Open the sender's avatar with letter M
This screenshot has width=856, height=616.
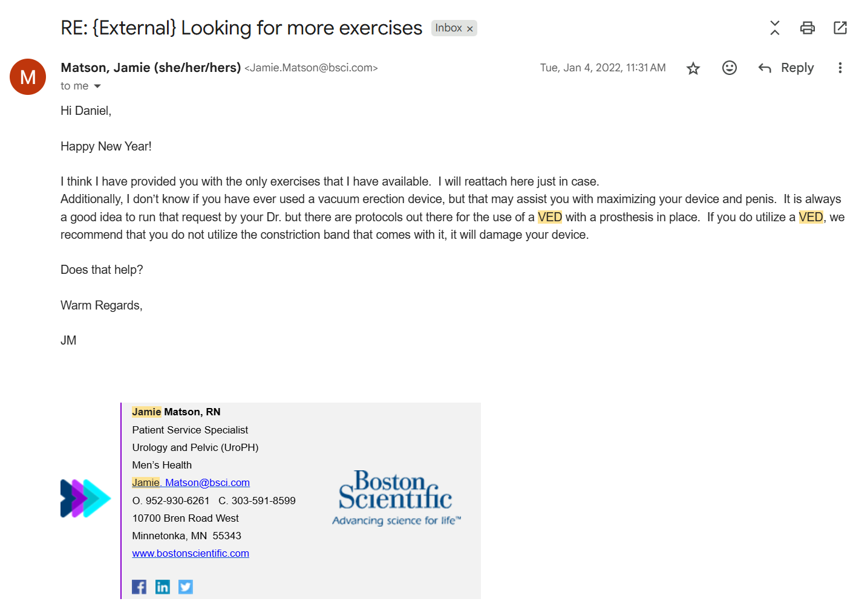(28, 77)
